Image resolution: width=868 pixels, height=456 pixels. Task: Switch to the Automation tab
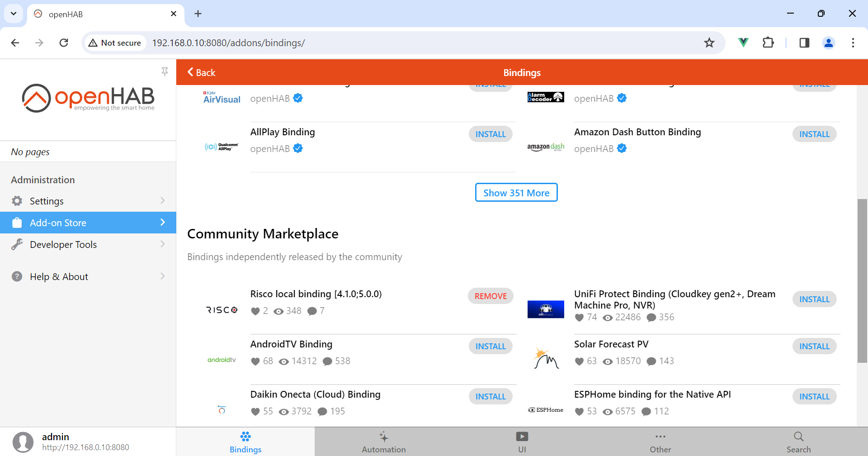click(383, 442)
